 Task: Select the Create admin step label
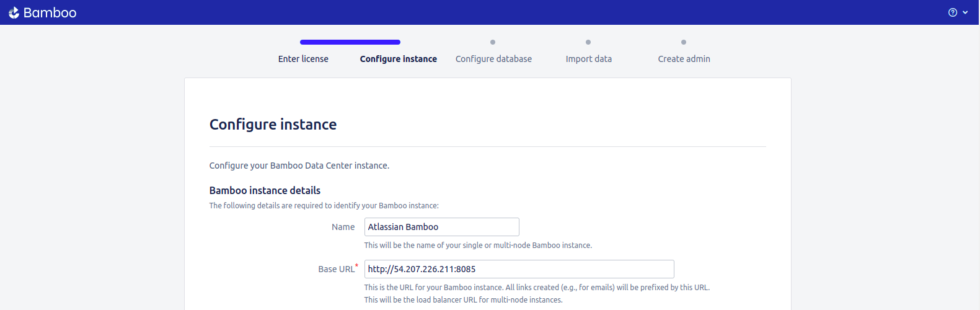click(x=684, y=59)
